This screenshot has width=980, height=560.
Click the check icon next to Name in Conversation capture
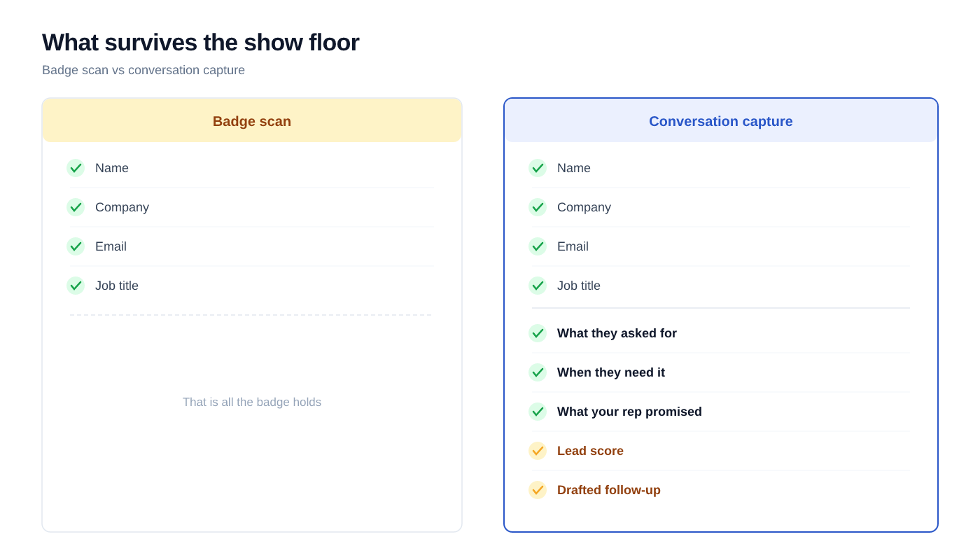pyautogui.click(x=538, y=168)
